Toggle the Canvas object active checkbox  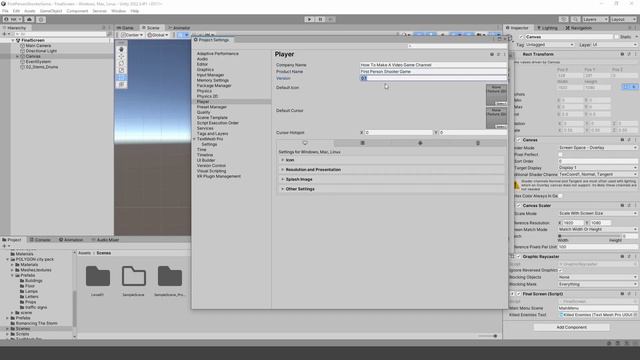click(x=521, y=37)
